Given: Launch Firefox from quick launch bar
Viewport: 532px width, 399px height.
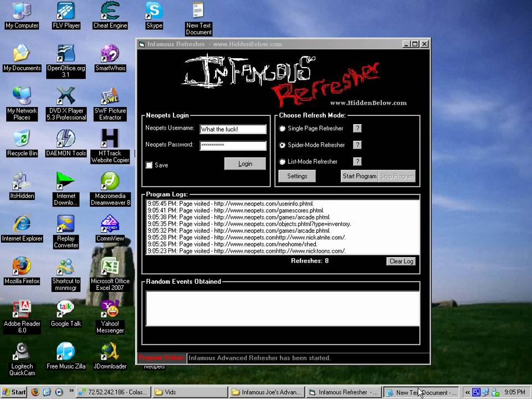Looking at the screenshot, I should [x=35, y=392].
